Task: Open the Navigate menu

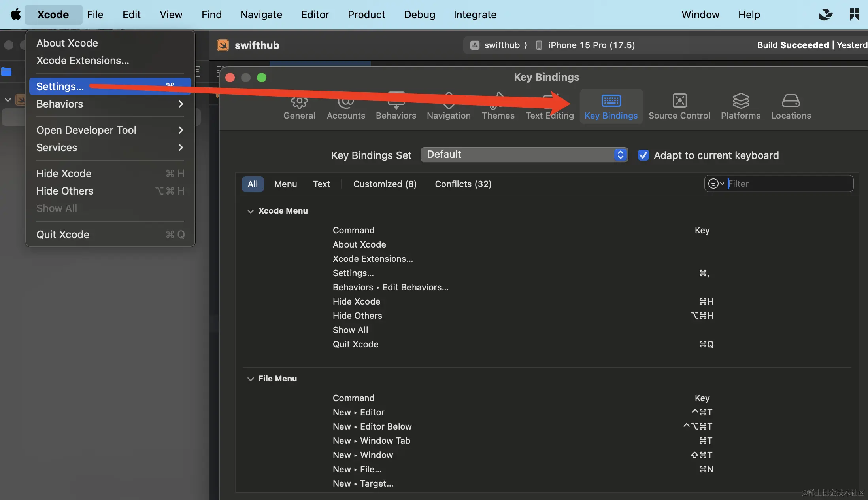Action: click(x=261, y=15)
